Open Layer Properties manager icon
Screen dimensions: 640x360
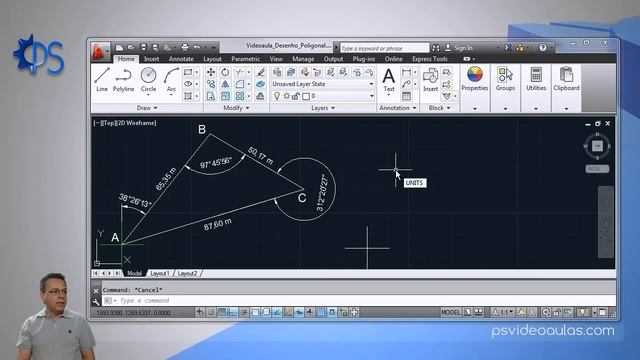277,72
